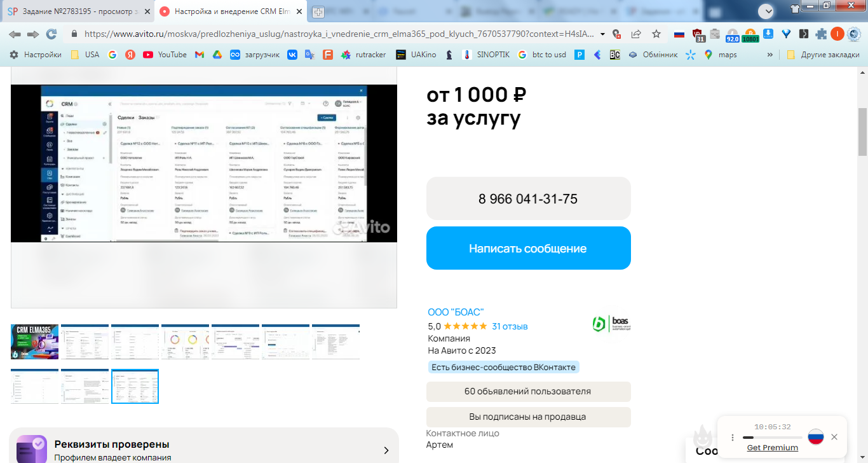868x463 pixels.
Task: Click the CRM screenshot main gallery image
Action: (x=204, y=163)
